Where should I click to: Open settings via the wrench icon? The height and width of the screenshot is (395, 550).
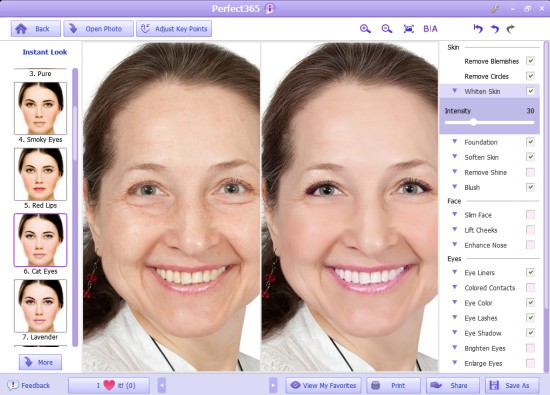click(x=495, y=9)
